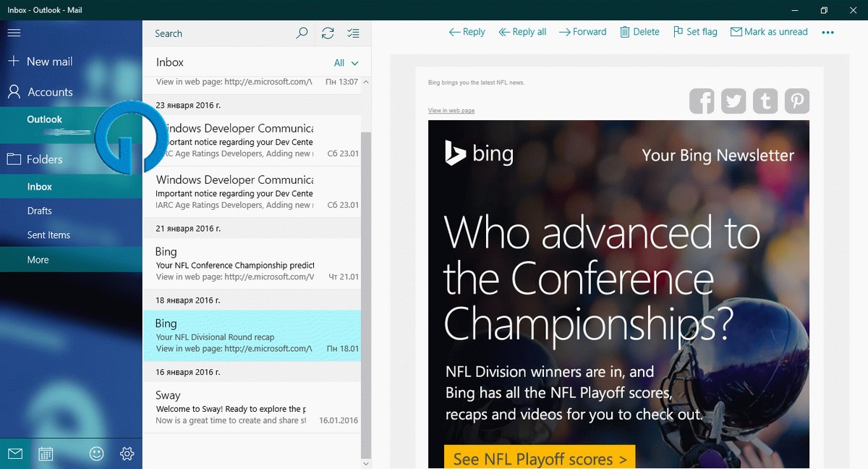Open the All filter dropdown
The height and width of the screenshot is (469, 868).
(346, 63)
